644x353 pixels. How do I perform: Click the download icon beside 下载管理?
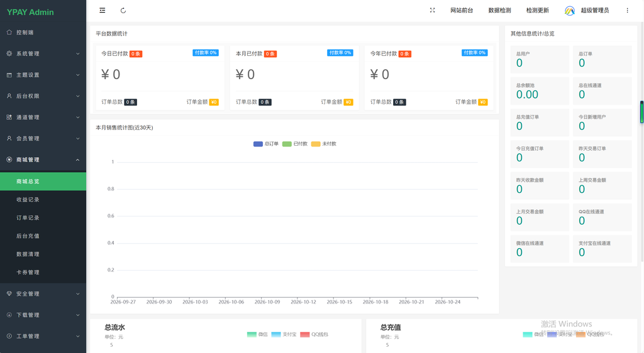(9, 315)
